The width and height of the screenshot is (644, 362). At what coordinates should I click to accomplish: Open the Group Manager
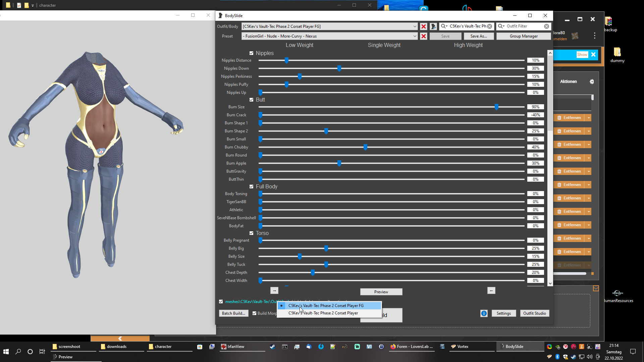click(x=524, y=36)
